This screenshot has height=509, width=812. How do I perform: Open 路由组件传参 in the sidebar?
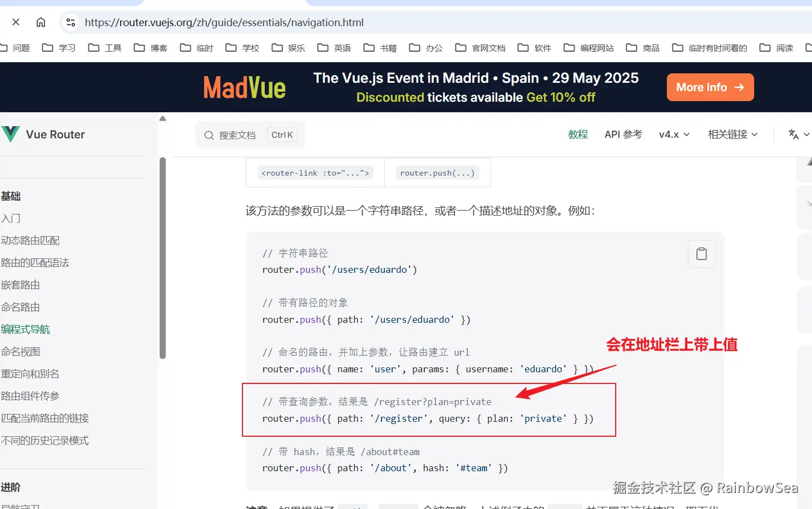(30, 396)
